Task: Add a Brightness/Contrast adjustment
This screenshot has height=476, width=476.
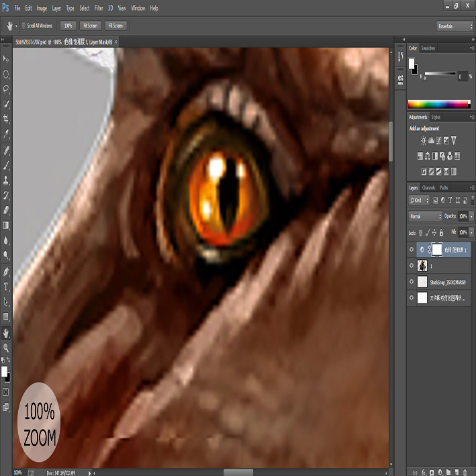Action: (x=424, y=140)
